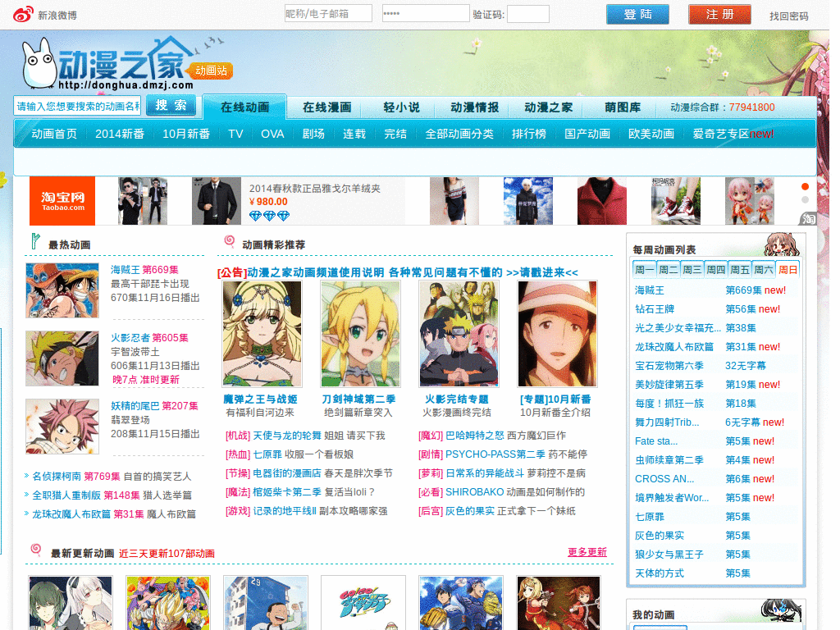Click the 搜索 search button

point(171,106)
